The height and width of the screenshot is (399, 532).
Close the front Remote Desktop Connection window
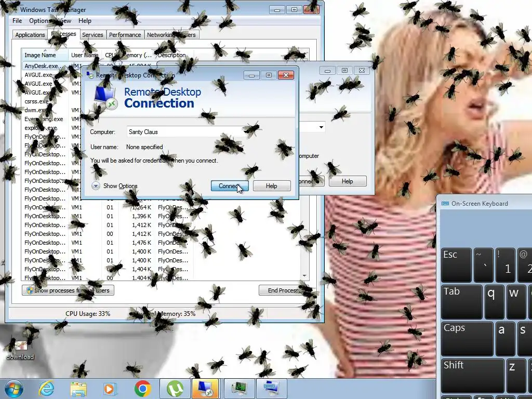tap(286, 75)
